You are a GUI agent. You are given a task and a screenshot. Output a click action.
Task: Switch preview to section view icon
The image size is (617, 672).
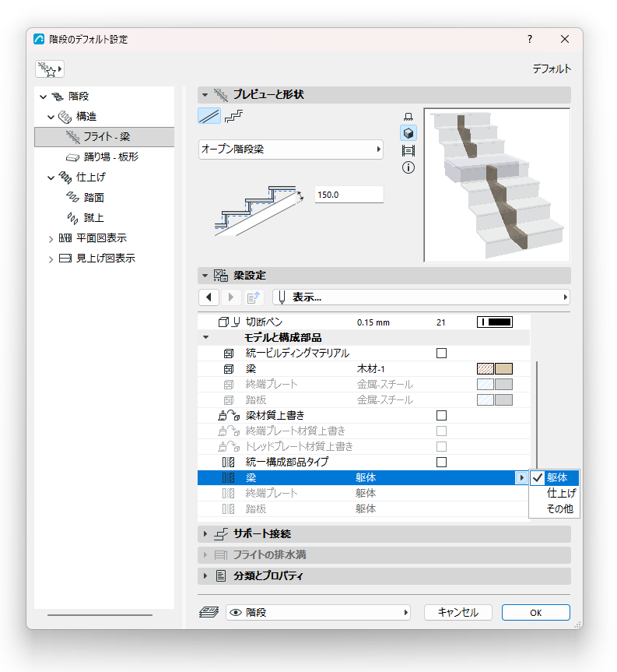click(x=408, y=150)
